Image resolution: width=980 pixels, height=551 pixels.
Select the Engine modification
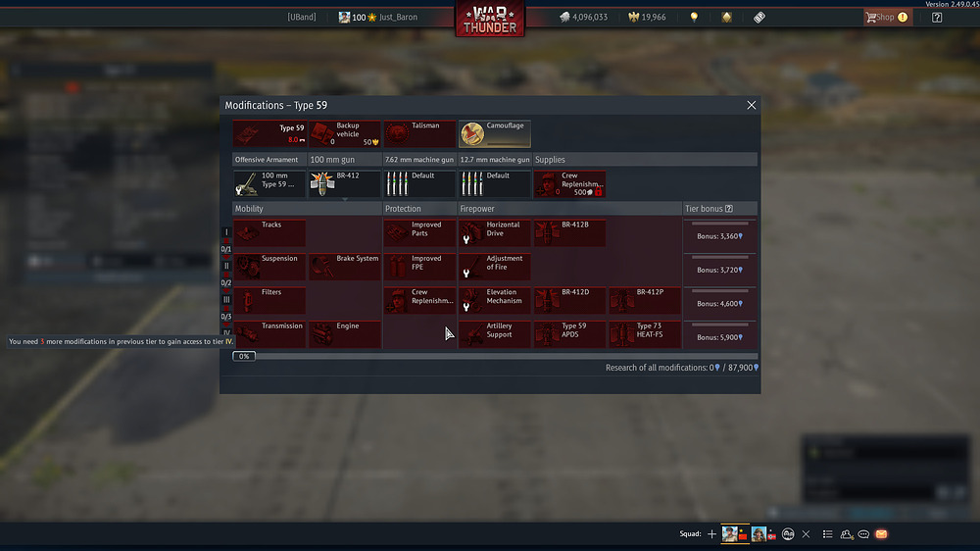345,334
